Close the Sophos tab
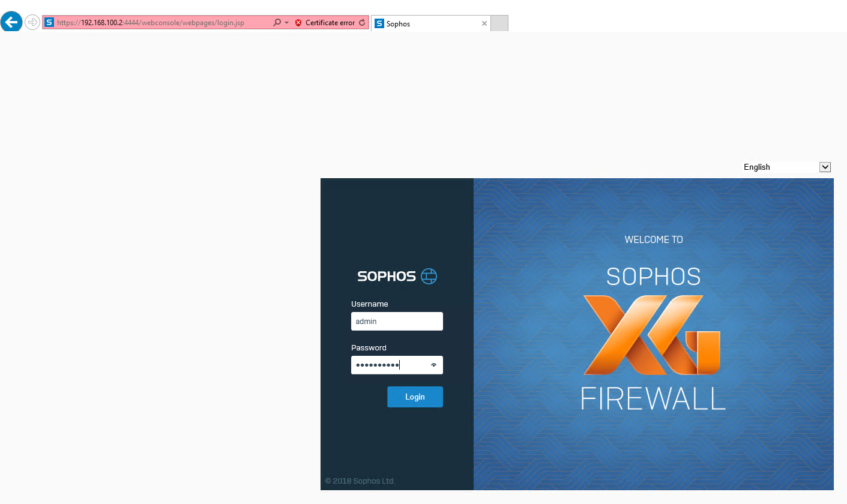 pos(484,23)
